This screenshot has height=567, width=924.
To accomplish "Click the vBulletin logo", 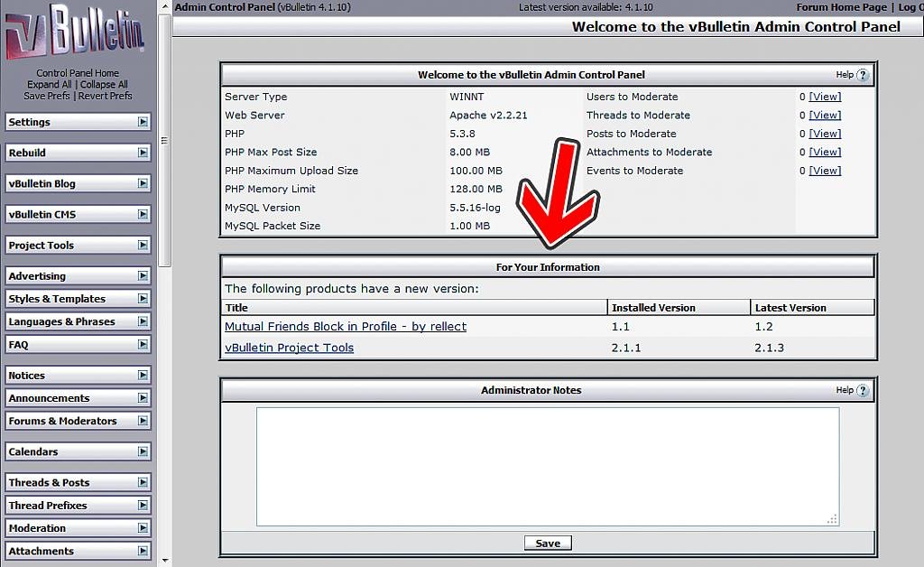I will click(74, 33).
